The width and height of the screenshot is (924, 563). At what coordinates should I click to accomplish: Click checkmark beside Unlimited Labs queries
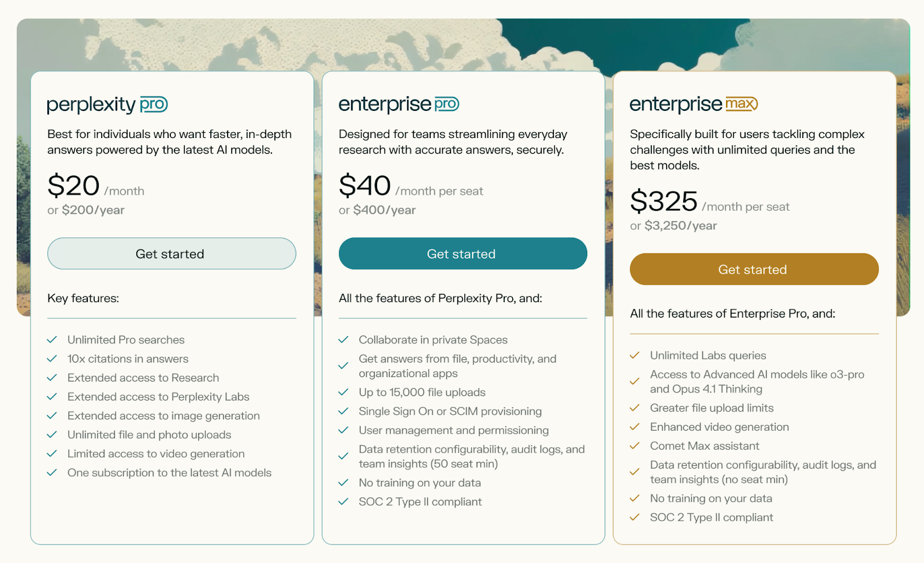[x=635, y=355]
